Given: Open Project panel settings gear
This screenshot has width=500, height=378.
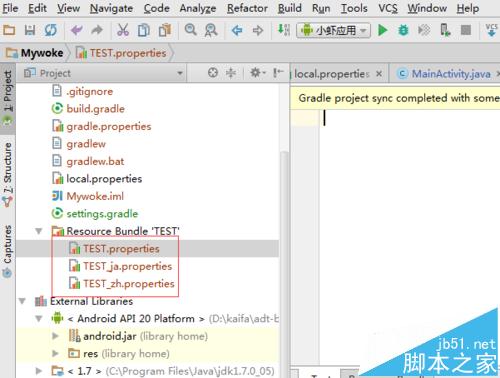Looking at the screenshot, I should 257,73.
